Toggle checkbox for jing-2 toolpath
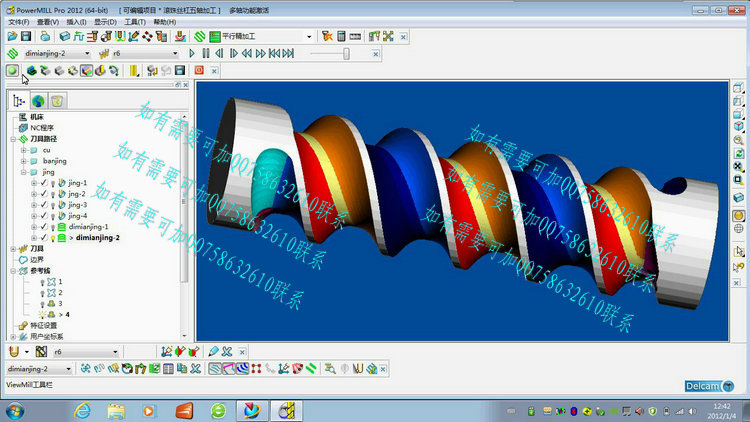 (44, 194)
